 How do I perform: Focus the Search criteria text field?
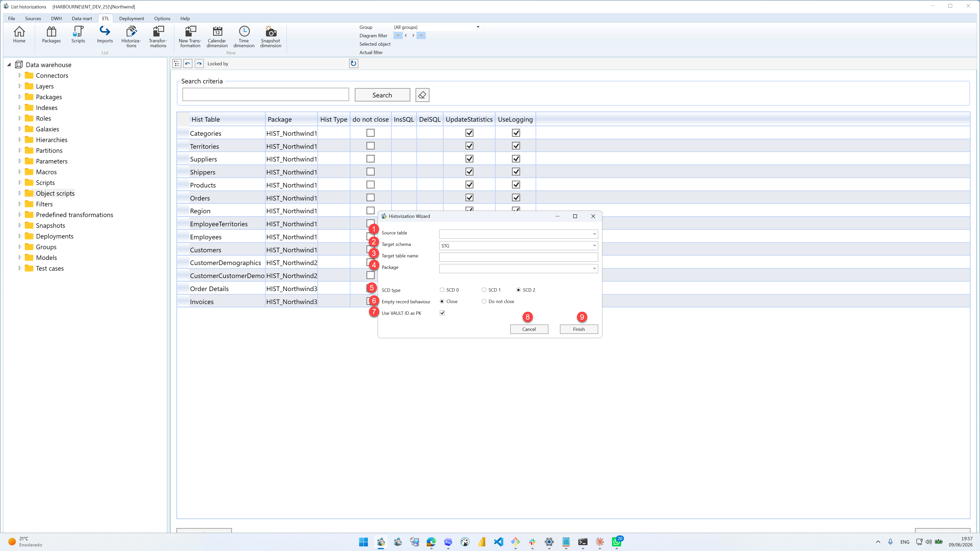tap(265, 95)
